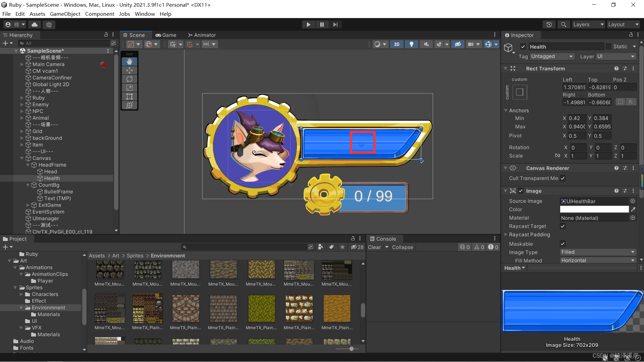Open cloud services icon in toolbar

35,24
